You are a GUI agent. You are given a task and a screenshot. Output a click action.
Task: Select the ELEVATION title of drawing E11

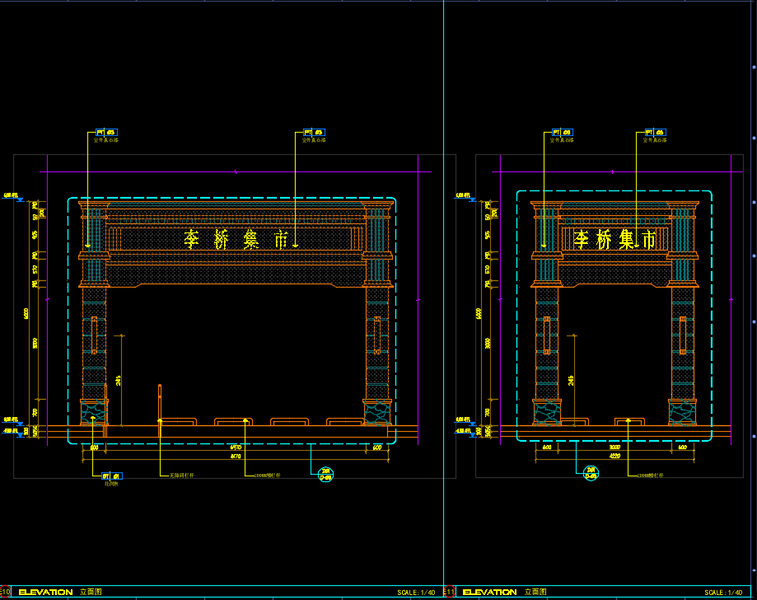point(490,592)
